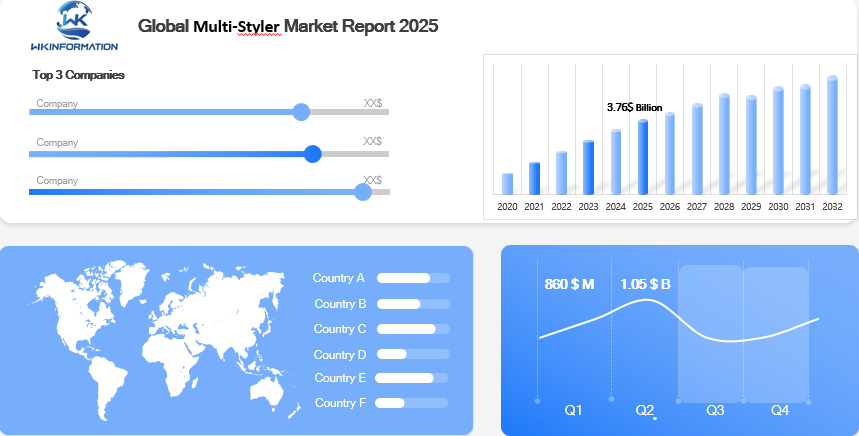Click the second company slider handle
The width and height of the screenshot is (859, 436).
pos(312,154)
